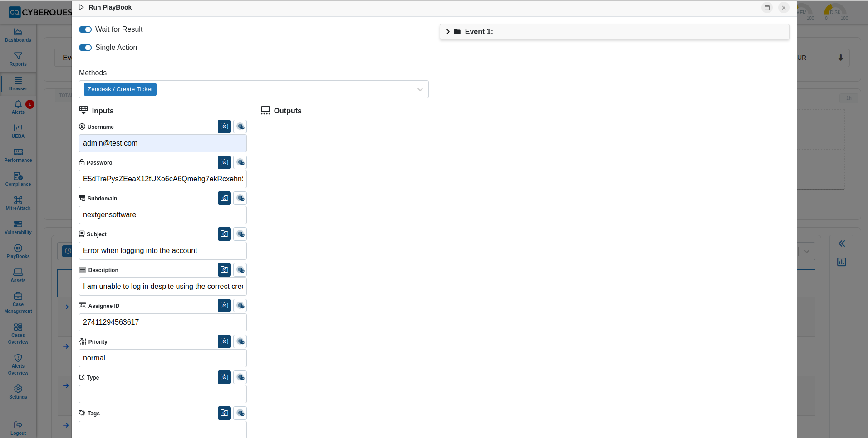868x438 pixels.
Task: Click the camera icon beside Description
Action: (224, 270)
